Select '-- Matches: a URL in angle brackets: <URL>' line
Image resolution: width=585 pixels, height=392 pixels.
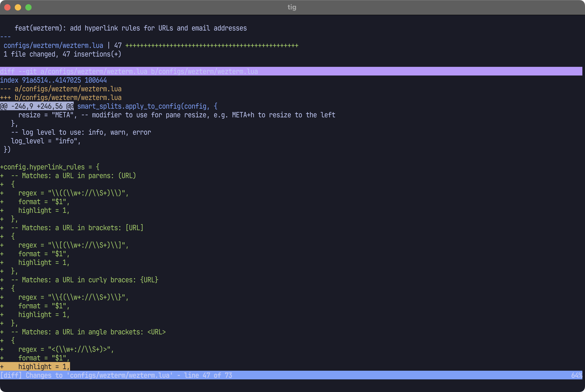(83, 332)
